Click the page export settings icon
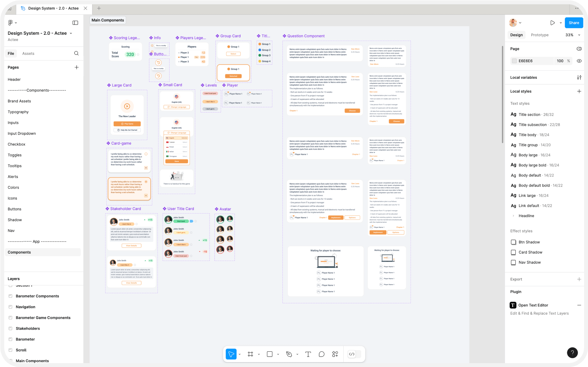Screen dimensions: 588x367 [579, 49]
